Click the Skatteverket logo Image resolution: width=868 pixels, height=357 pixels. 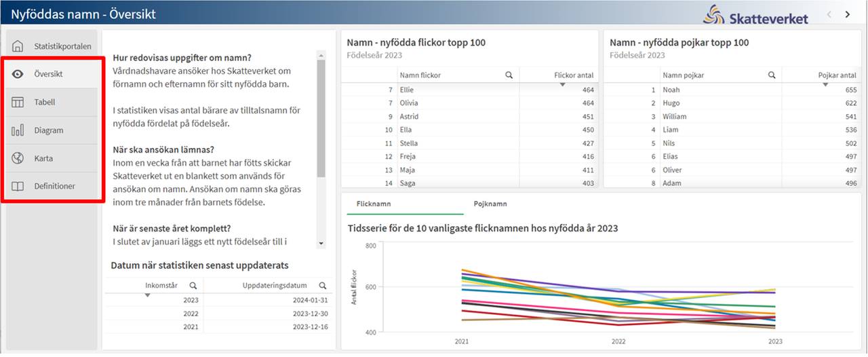pos(755,14)
